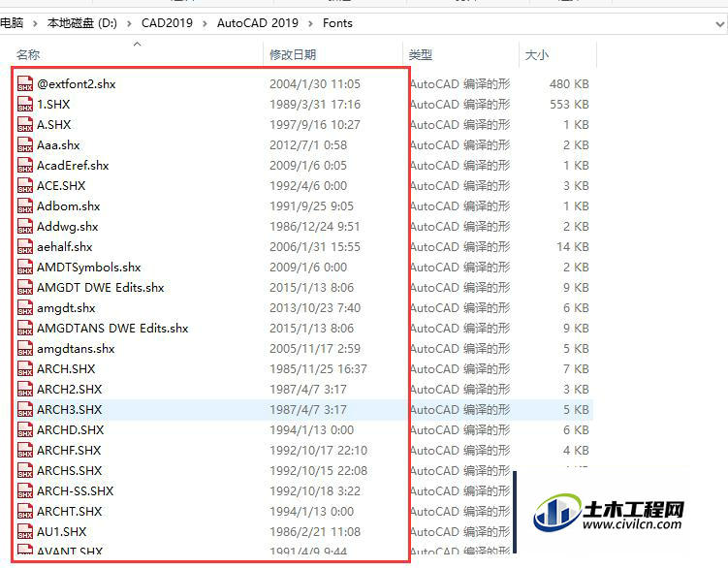Click the amgdt.shx file icon

coord(25,308)
